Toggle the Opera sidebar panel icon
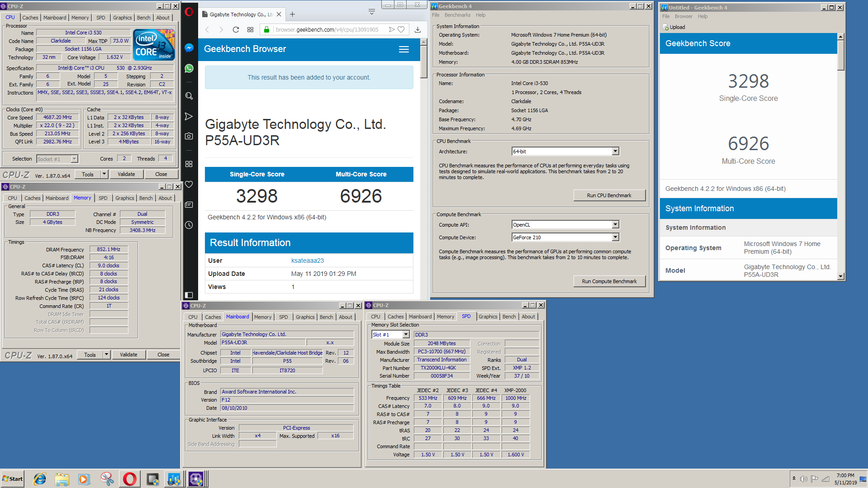The width and height of the screenshot is (868, 488). [x=189, y=295]
